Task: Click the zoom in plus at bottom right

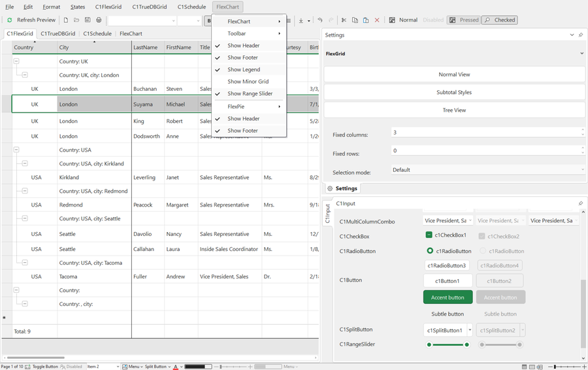Action: [x=584, y=367]
